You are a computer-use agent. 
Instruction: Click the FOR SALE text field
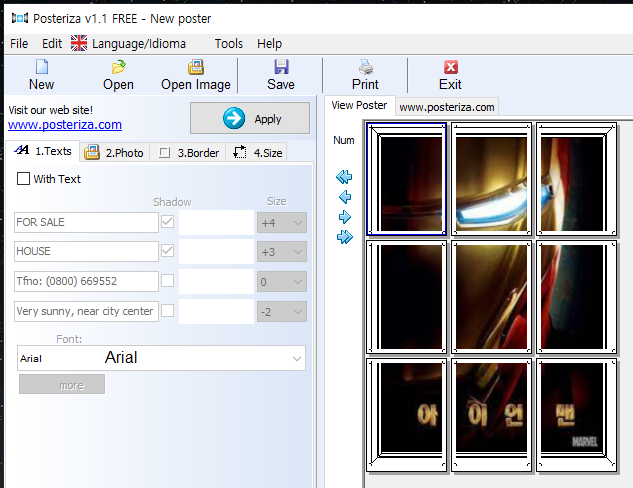coord(86,222)
